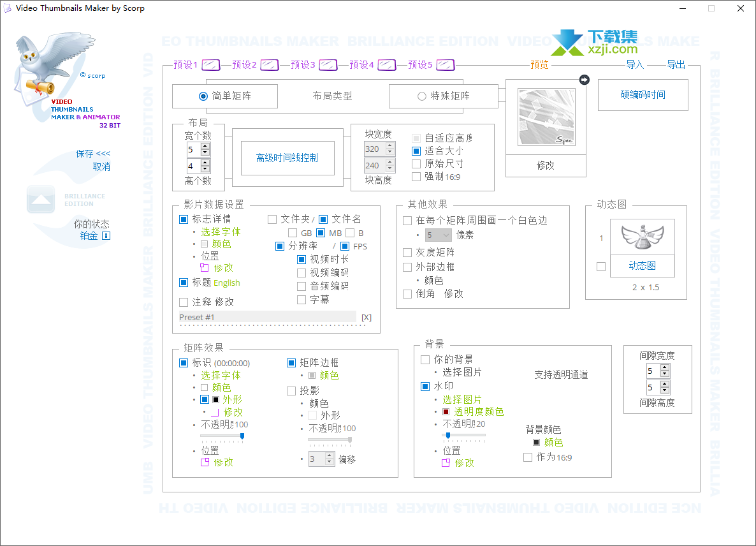Click the animated owl thumbnail

[x=642, y=237]
